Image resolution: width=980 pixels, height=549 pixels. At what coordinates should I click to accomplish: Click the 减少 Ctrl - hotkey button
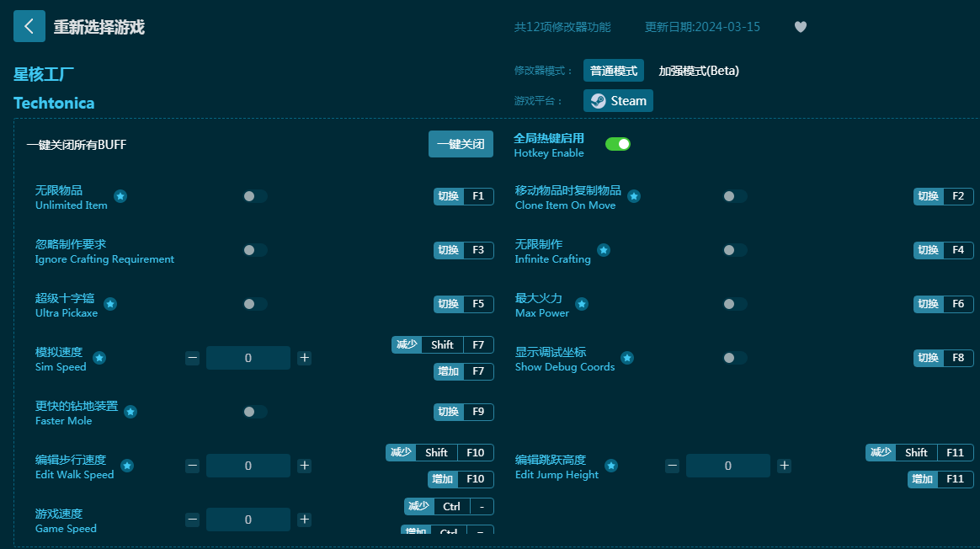(449, 507)
